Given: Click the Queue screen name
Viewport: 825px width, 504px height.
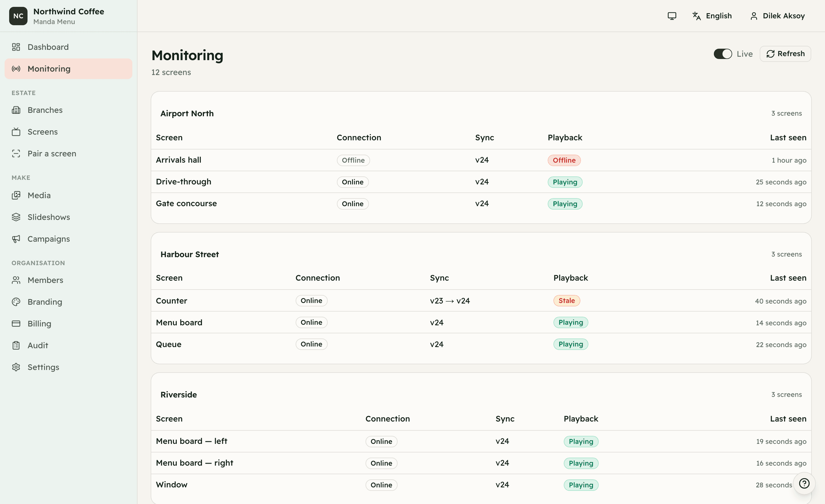Looking at the screenshot, I should click(x=168, y=344).
